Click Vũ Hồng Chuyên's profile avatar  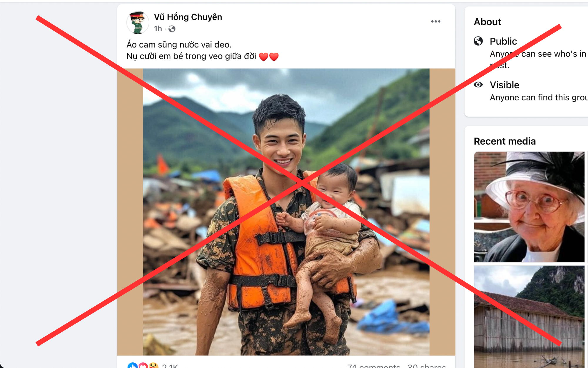(138, 23)
